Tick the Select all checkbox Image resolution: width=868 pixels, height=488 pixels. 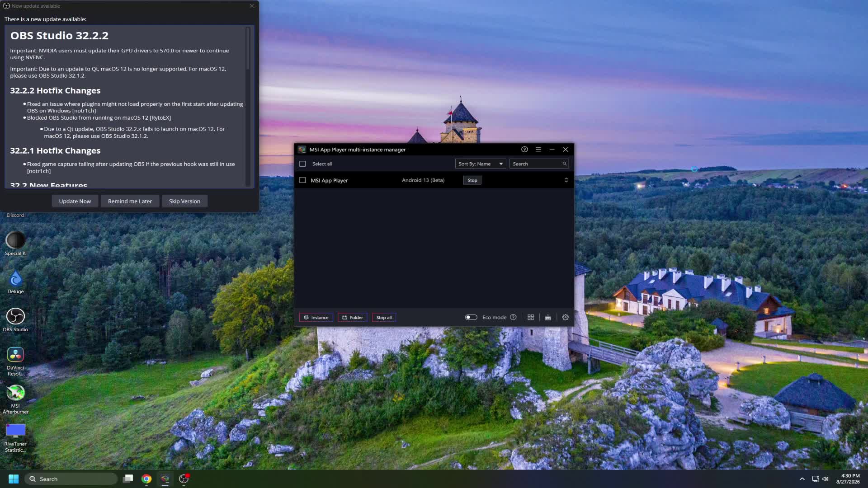coord(303,164)
